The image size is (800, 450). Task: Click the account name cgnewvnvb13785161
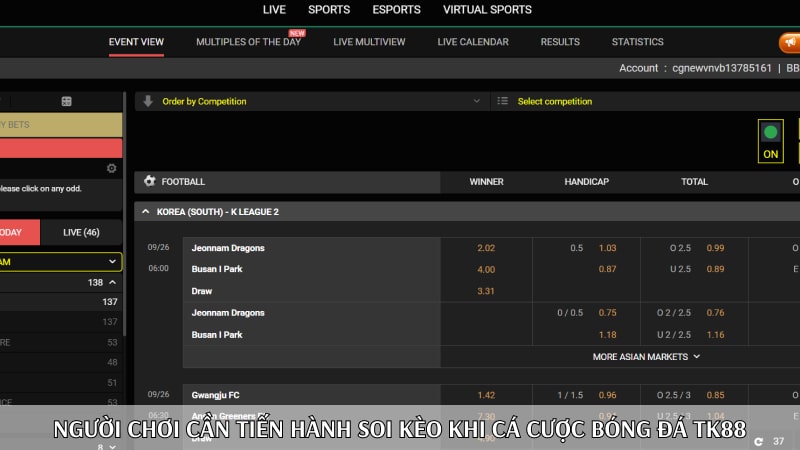(722, 68)
